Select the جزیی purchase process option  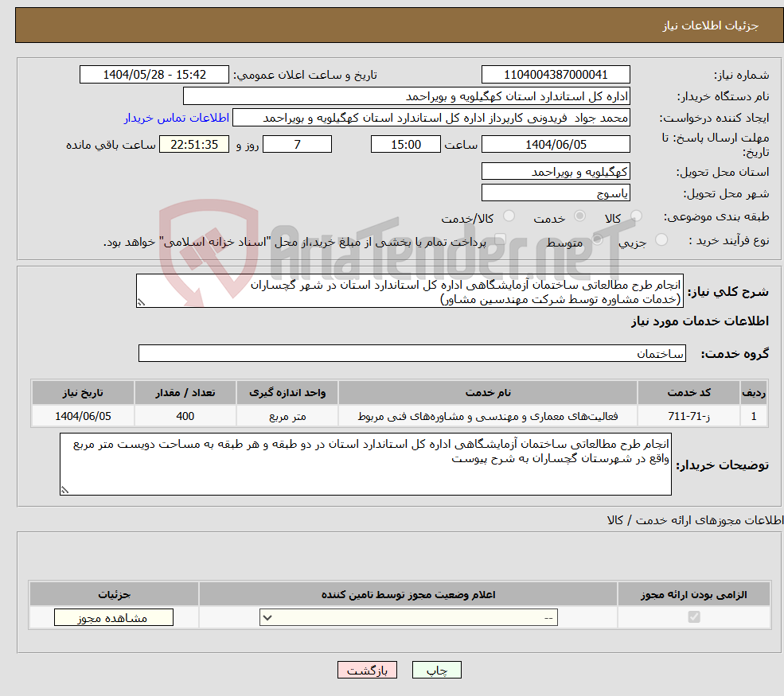click(661, 239)
